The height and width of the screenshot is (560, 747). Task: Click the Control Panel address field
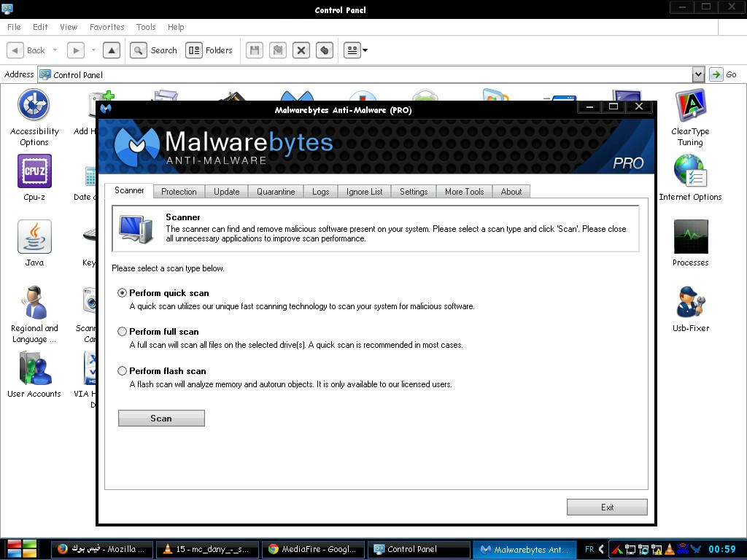(365, 74)
